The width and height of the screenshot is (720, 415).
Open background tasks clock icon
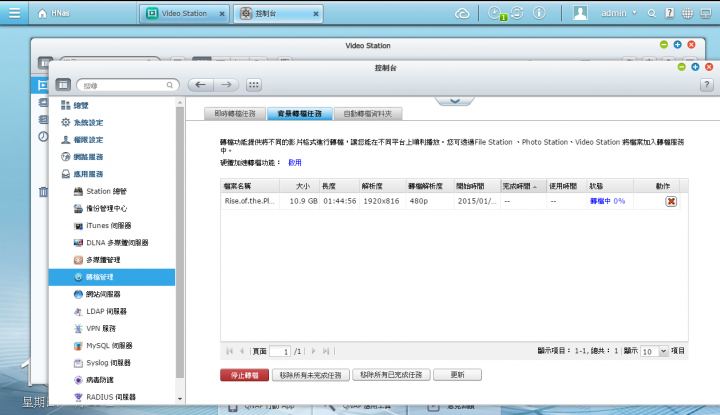coord(495,13)
